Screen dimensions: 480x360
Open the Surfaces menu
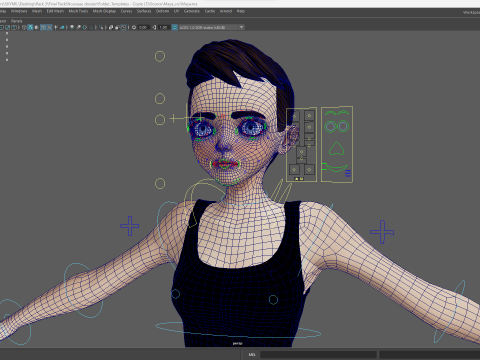click(144, 11)
